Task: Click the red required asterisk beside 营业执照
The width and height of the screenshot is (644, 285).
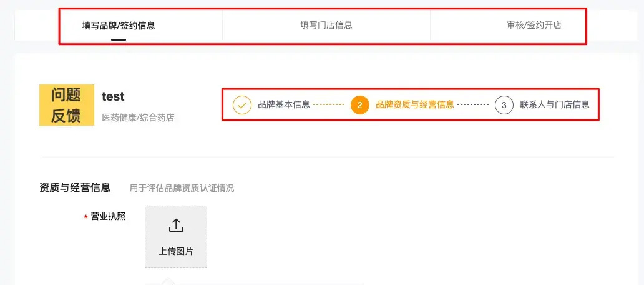Action: point(86,217)
